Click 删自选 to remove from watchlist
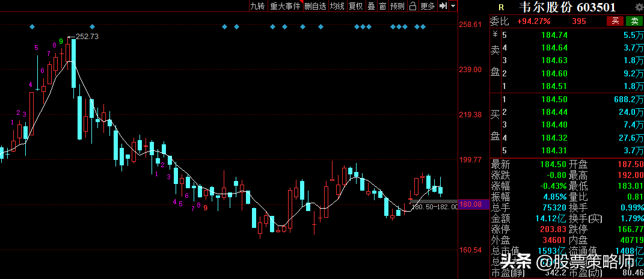Screen dimensions: 644x279 pyautogui.click(x=315, y=6)
